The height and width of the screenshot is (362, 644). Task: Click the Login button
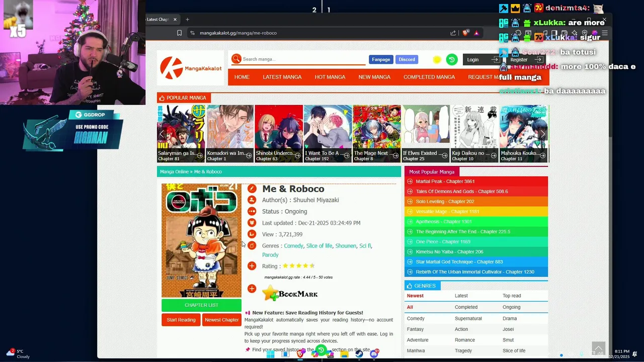coord(482,59)
